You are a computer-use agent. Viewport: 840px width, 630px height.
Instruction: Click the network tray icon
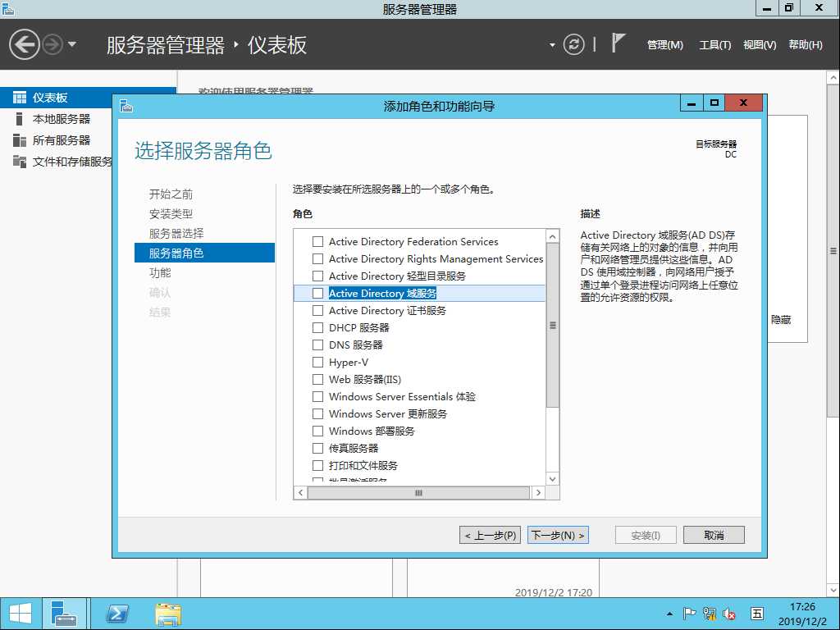(710, 614)
